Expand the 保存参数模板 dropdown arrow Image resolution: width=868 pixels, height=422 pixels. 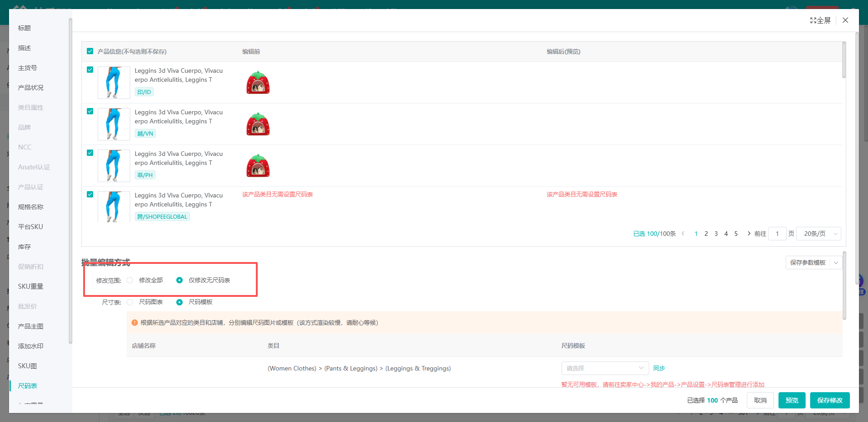coord(836,263)
